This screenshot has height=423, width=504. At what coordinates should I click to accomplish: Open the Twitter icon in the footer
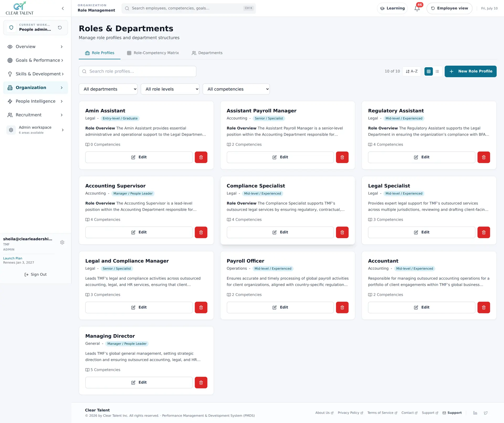(x=486, y=413)
